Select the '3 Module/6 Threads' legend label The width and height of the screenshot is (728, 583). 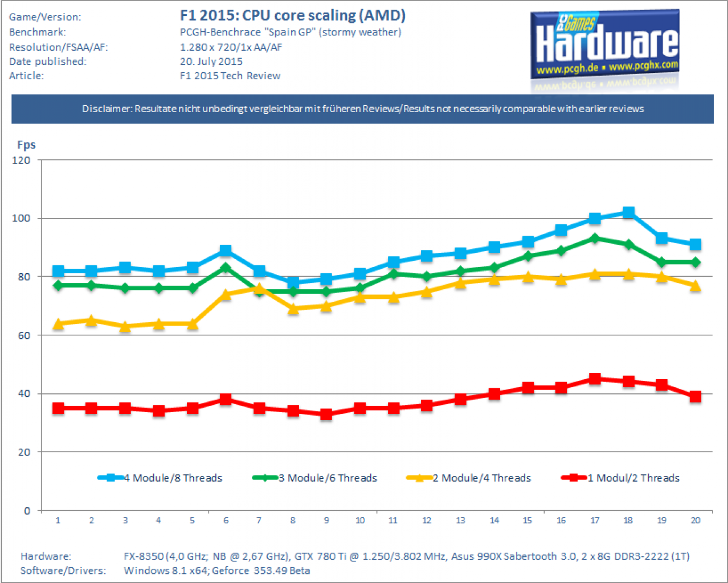click(x=328, y=478)
